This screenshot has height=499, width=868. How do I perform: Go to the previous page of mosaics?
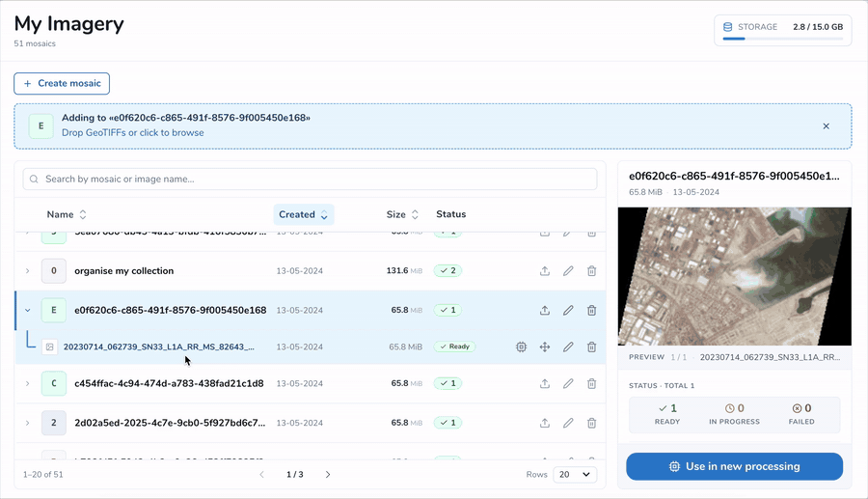[261, 475]
